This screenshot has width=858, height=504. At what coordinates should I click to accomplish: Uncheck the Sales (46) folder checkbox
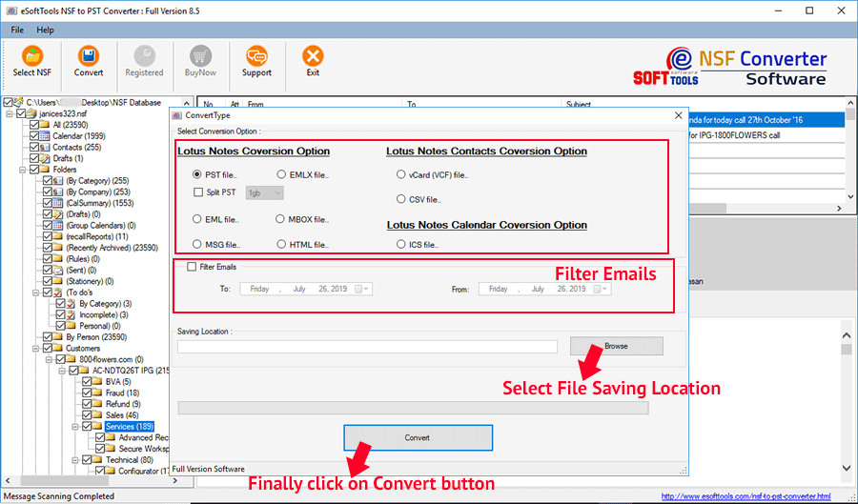87,414
